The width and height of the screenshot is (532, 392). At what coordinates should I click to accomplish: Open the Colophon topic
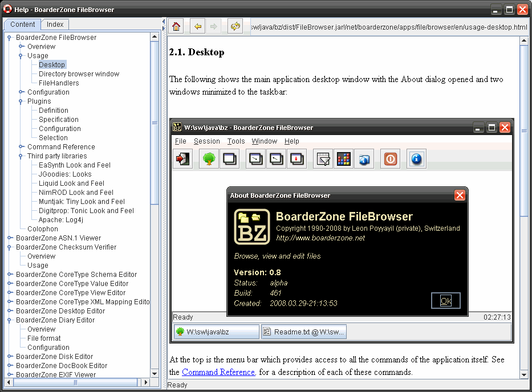[x=43, y=229]
